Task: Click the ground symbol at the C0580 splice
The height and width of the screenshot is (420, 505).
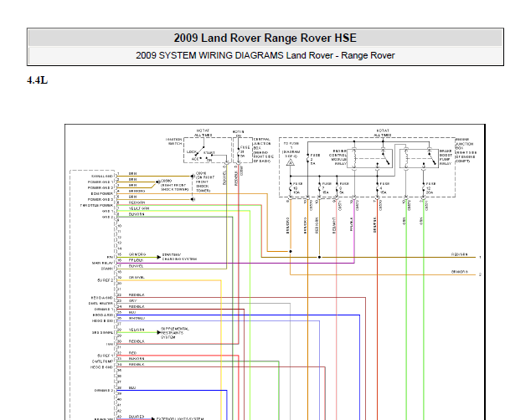Action: pos(157,182)
